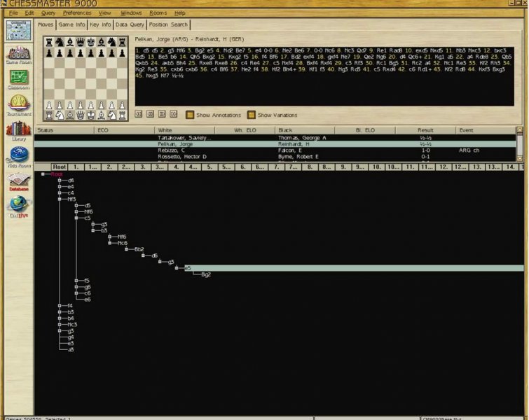This screenshot has height=420, width=529.
Task: Open the Classroom section
Action: tap(19, 80)
